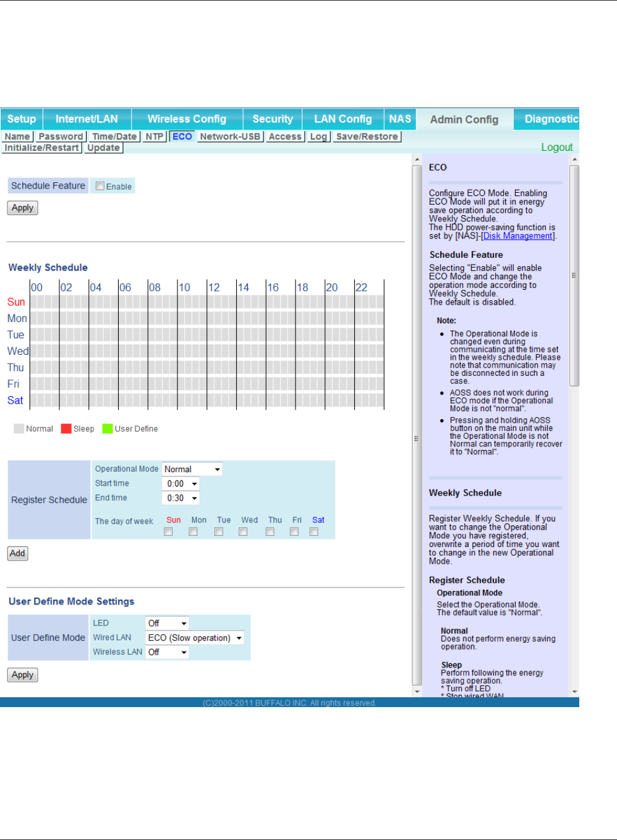Click the help panel scroll-up arrow

[x=575, y=159]
